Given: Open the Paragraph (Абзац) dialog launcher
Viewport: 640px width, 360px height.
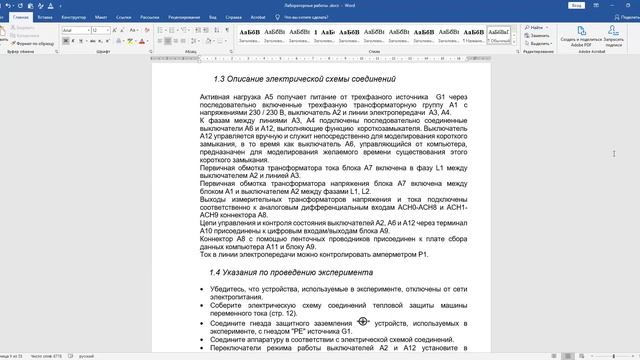Looking at the screenshot, I should (231, 52).
